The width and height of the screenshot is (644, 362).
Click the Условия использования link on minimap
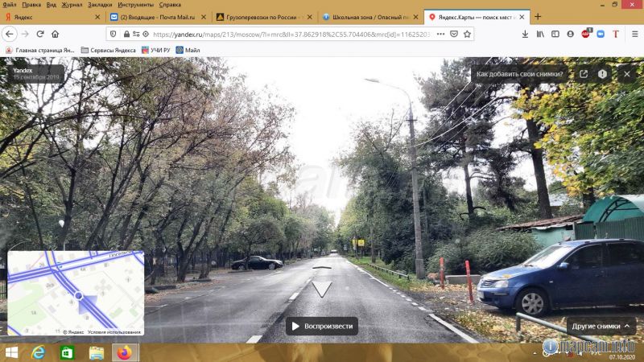click(114, 331)
